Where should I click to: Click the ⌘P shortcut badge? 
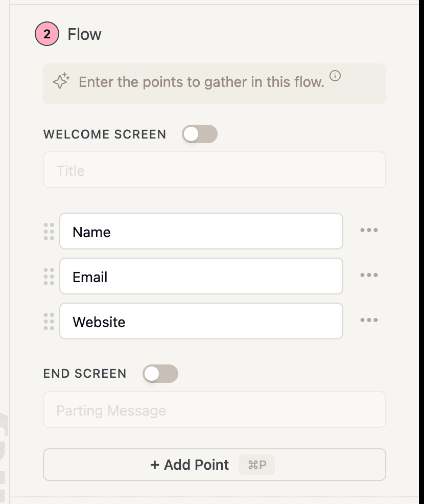257,465
